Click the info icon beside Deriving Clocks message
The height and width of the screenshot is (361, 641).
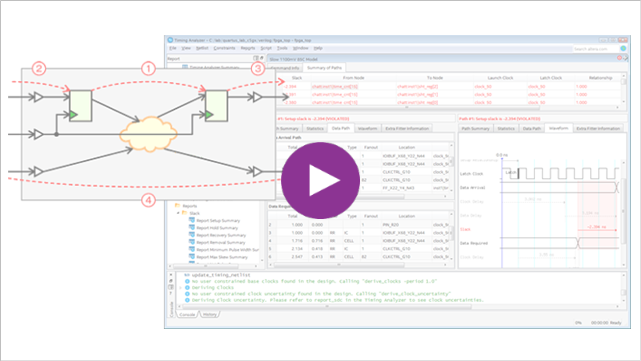[187, 287]
